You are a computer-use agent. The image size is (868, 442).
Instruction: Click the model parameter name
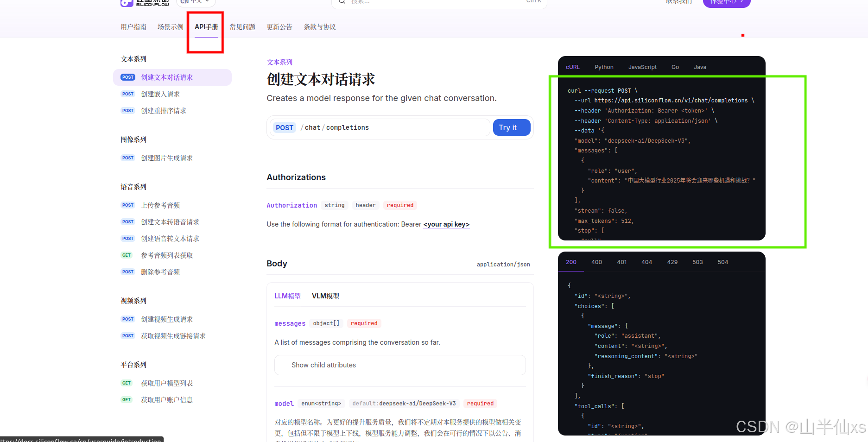[x=284, y=404]
